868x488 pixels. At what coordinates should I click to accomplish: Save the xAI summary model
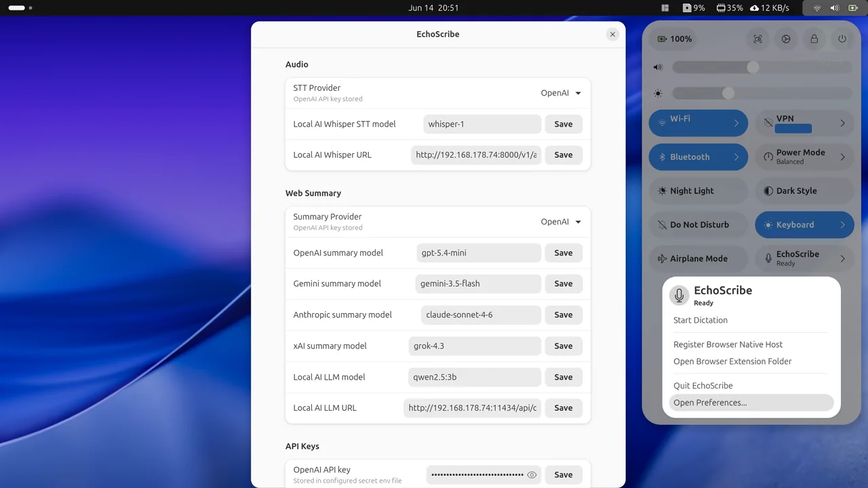coord(564,346)
